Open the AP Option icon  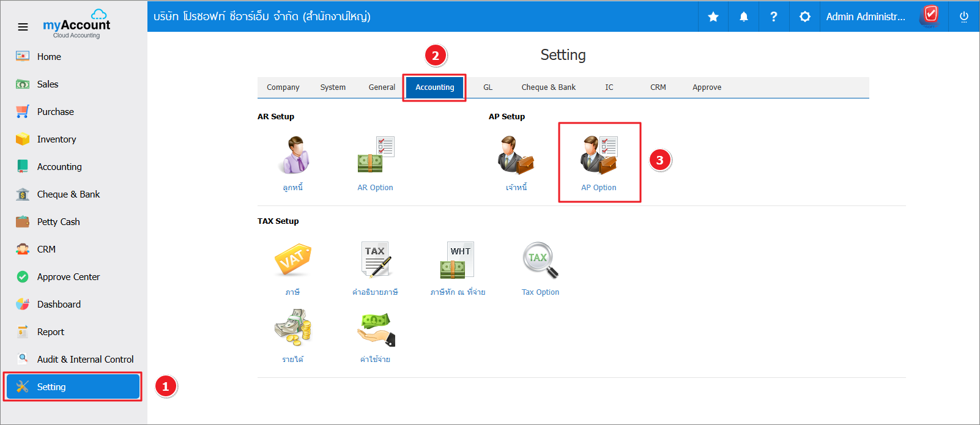pyautogui.click(x=599, y=155)
